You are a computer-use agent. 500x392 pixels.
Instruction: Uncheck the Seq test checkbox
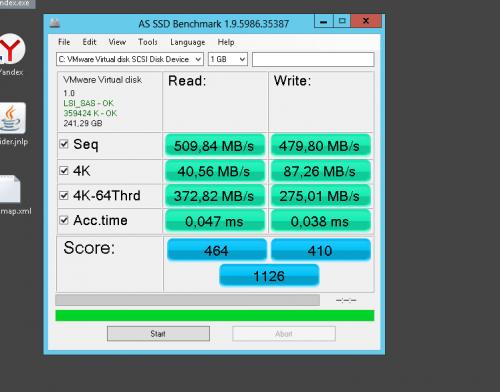click(64, 144)
